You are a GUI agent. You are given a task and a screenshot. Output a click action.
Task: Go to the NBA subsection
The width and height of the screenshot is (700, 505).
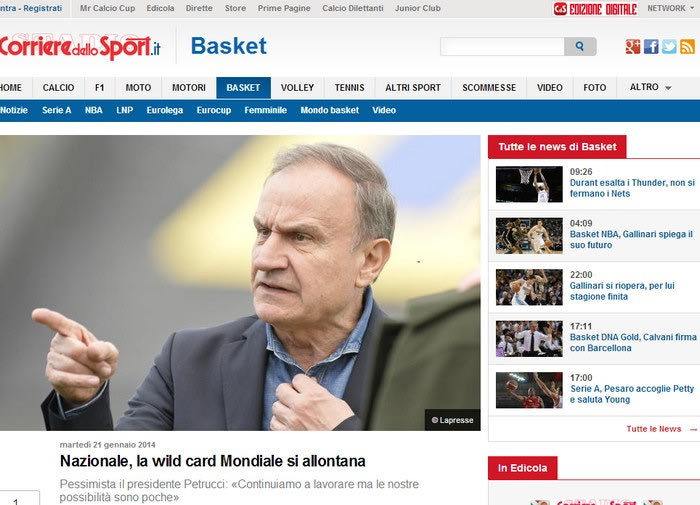(94, 110)
